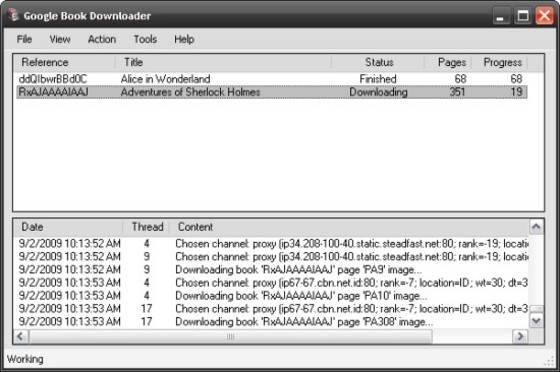Minimize the Google Book Downloader window
Viewport: 560px width, 372px height.
500,16
